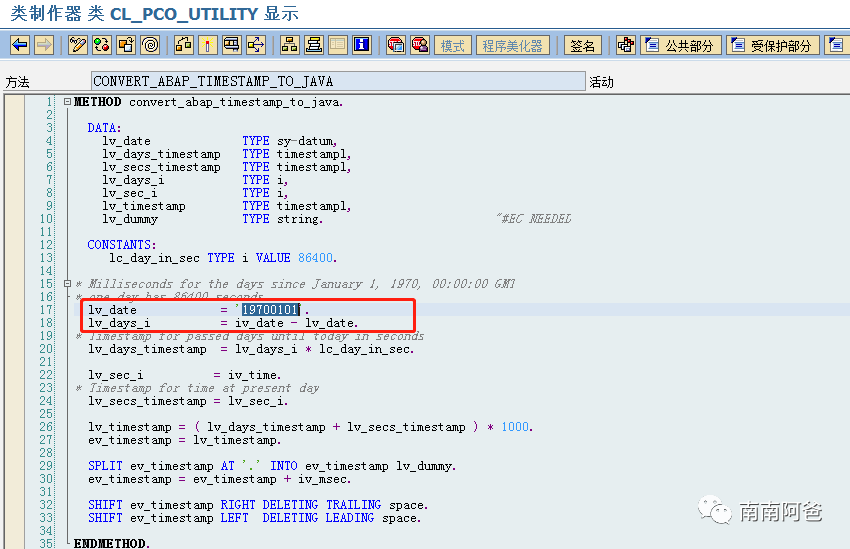Image resolution: width=850 pixels, height=549 pixels.
Task: Collapse the METHOD block on line 1
Action: [x=67, y=102]
